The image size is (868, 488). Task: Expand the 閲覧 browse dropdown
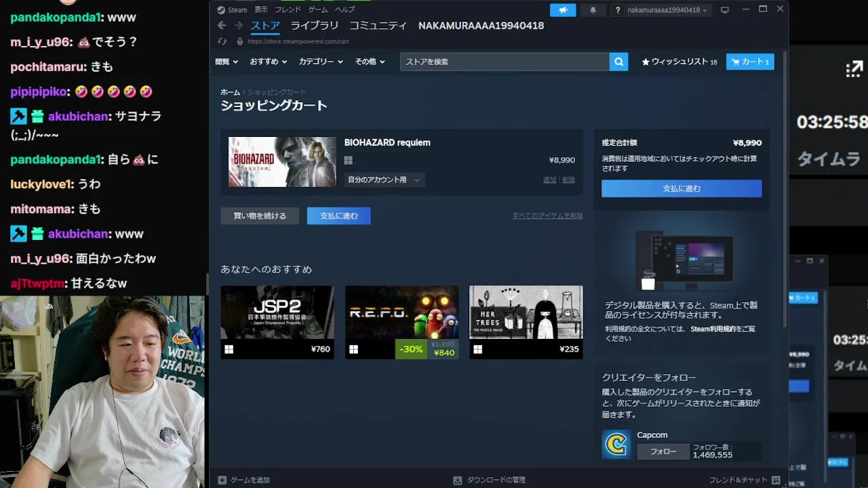point(226,62)
